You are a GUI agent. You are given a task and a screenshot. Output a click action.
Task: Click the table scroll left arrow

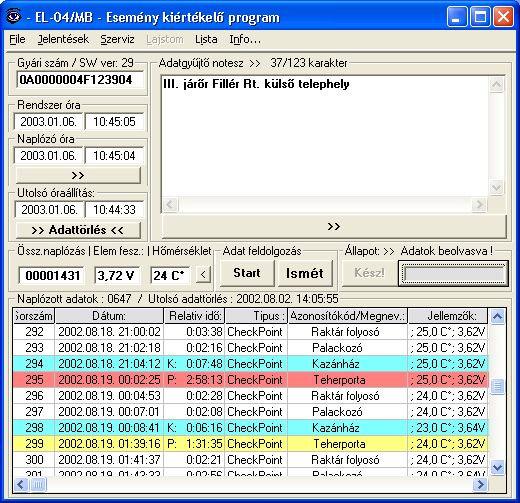point(21,484)
